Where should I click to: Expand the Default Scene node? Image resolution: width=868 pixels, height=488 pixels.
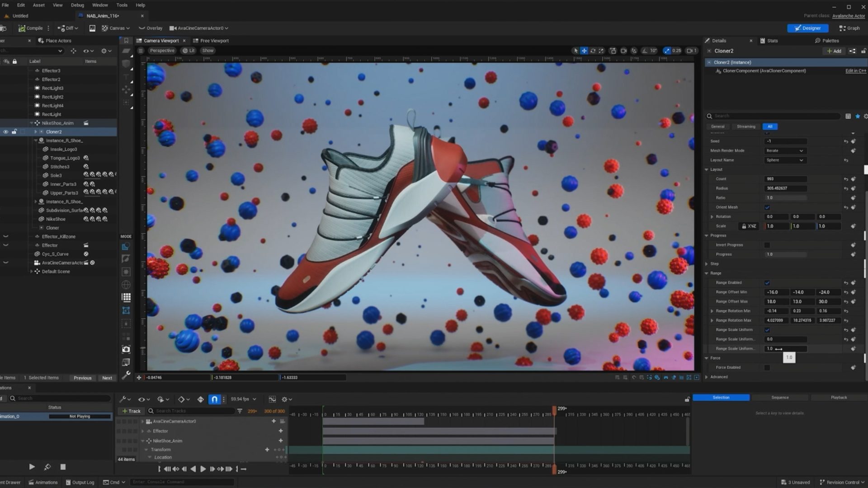coord(31,272)
